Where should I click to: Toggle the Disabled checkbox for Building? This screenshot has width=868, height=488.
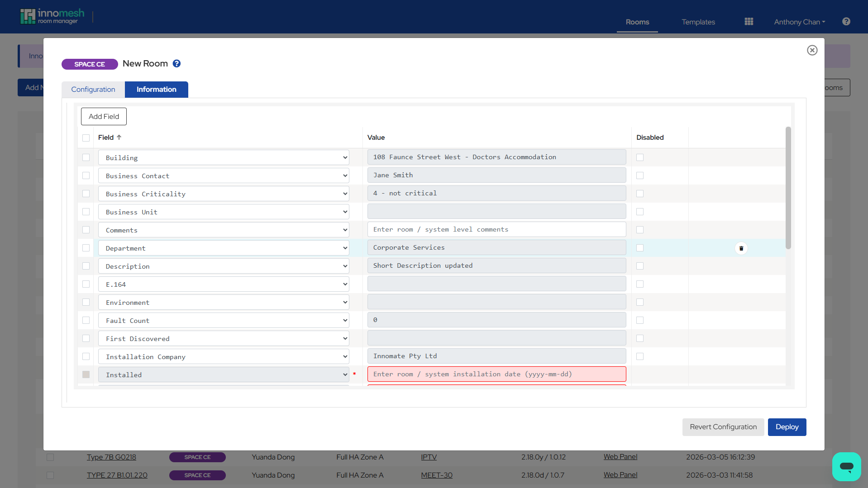click(639, 157)
